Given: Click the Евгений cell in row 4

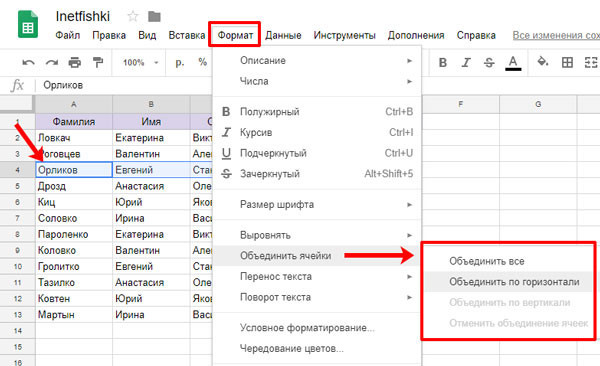Looking at the screenshot, I should pyautogui.click(x=151, y=170).
